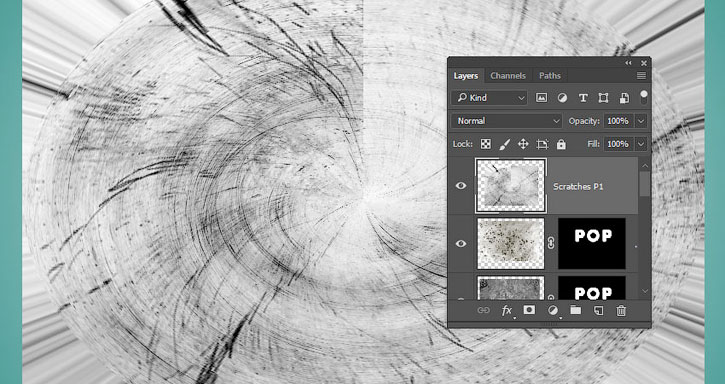The width and height of the screenshot is (725, 384).
Task: Prevent auto-nesting into artboards
Action: pos(542,144)
